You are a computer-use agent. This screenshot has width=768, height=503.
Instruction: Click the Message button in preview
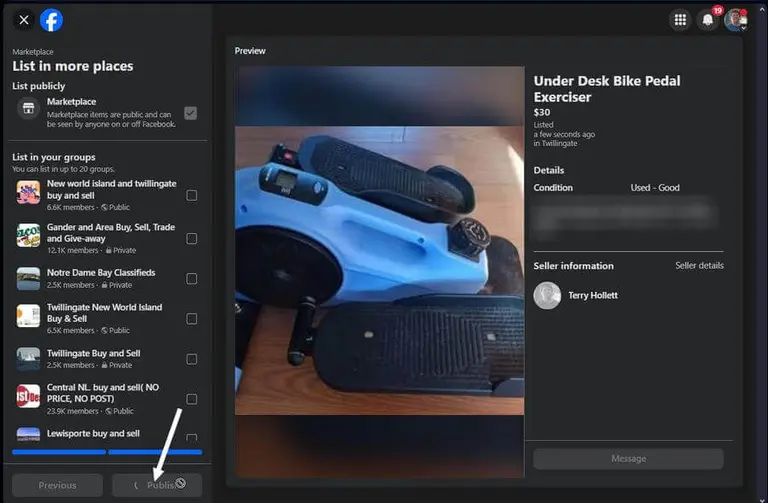tap(628, 459)
